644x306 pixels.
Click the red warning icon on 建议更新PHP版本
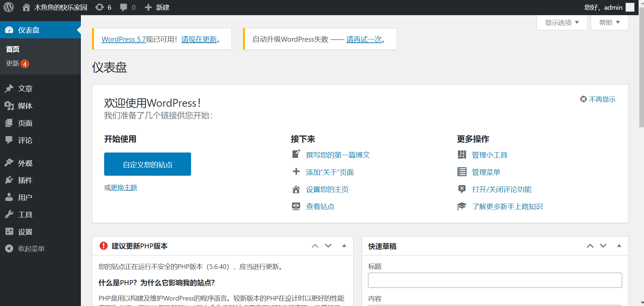(103, 246)
